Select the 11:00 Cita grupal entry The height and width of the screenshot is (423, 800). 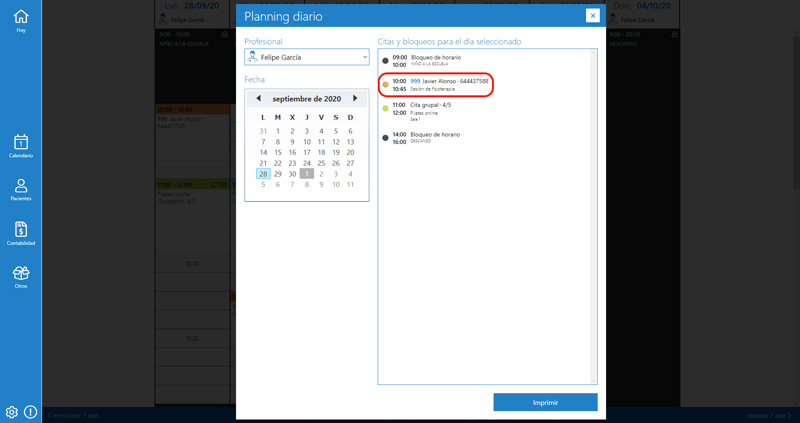(x=430, y=108)
